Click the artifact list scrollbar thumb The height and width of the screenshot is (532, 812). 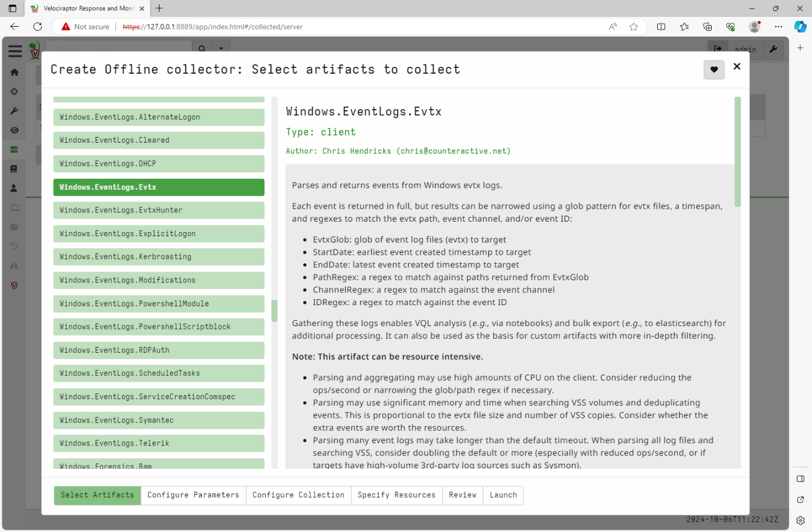(x=274, y=311)
